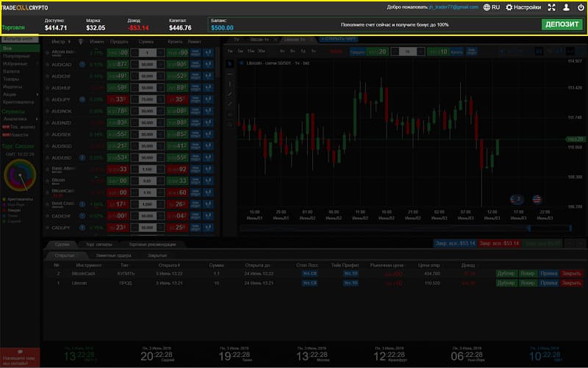The height and width of the screenshot is (368, 588).
Task: Select Все category in sidebar
Action: coord(21,48)
